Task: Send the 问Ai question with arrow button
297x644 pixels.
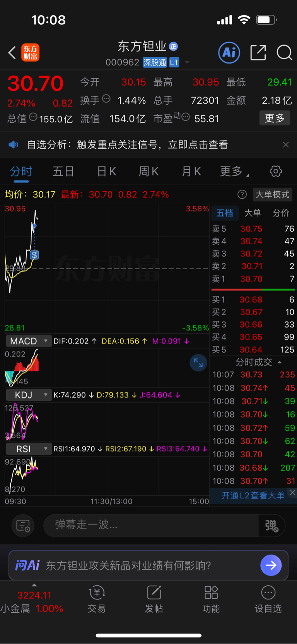Action: pyautogui.click(x=271, y=565)
